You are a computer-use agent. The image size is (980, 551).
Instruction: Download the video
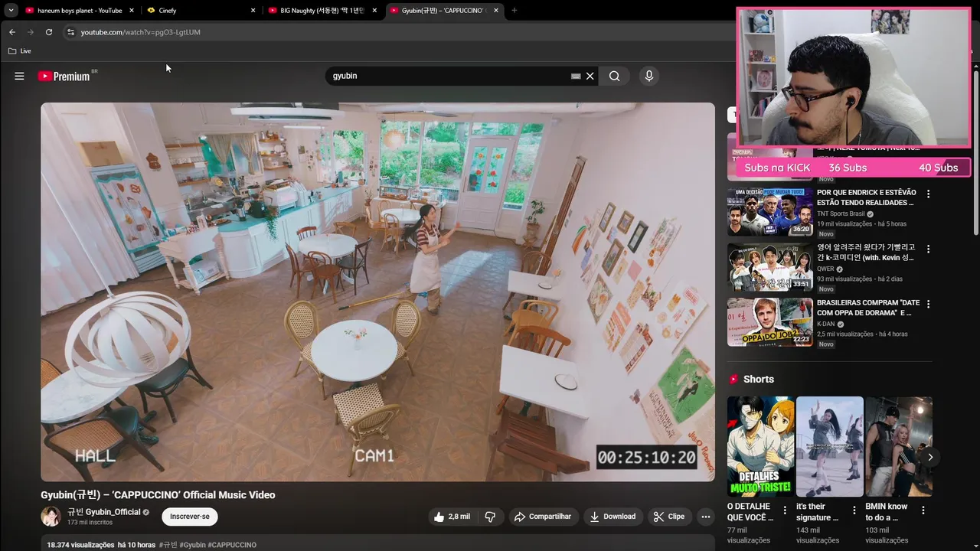[x=612, y=517]
